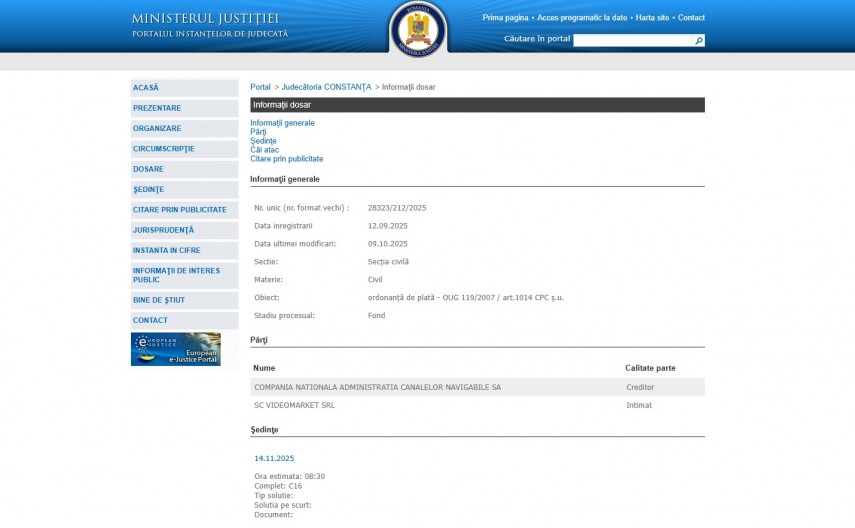This screenshot has height=528, width=855.
Task: Open CITARE PRIN PUBLICITATE sidebar item
Action: (184, 210)
